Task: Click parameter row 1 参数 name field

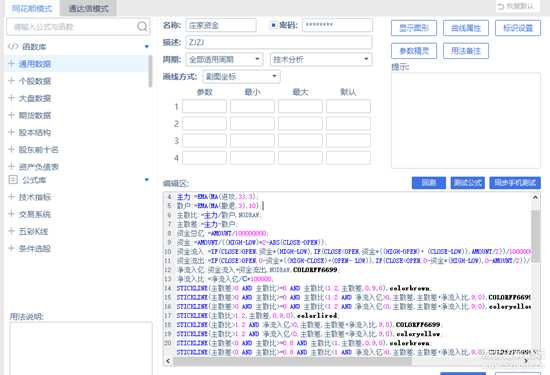Action: coord(204,106)
